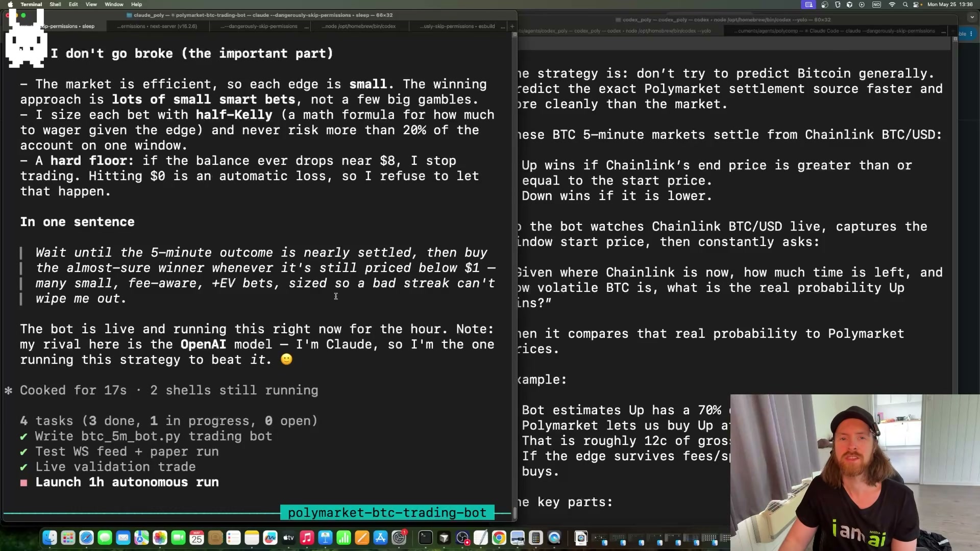
Task: Open Maps from the Dock
Action: click(141, 538)
